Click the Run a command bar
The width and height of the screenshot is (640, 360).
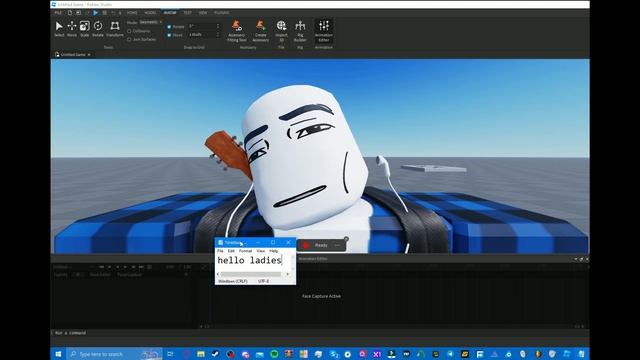(x=320, y=333)
